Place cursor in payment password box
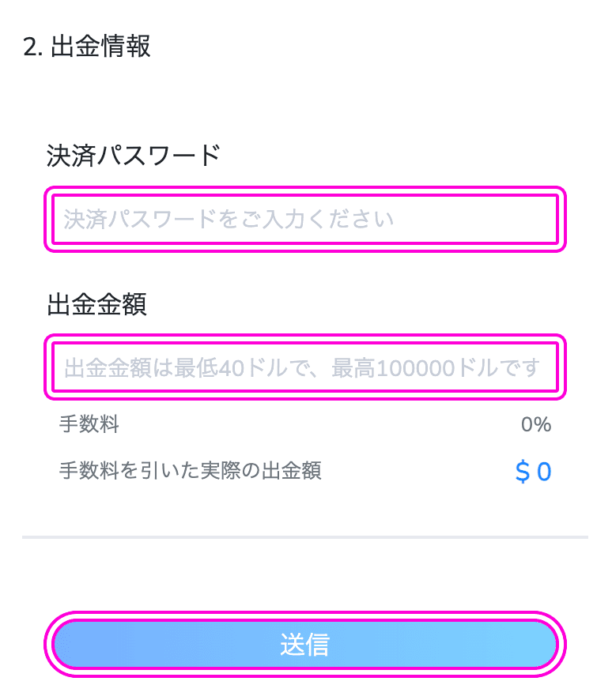 pyautogui.click(x=305, y=219)
